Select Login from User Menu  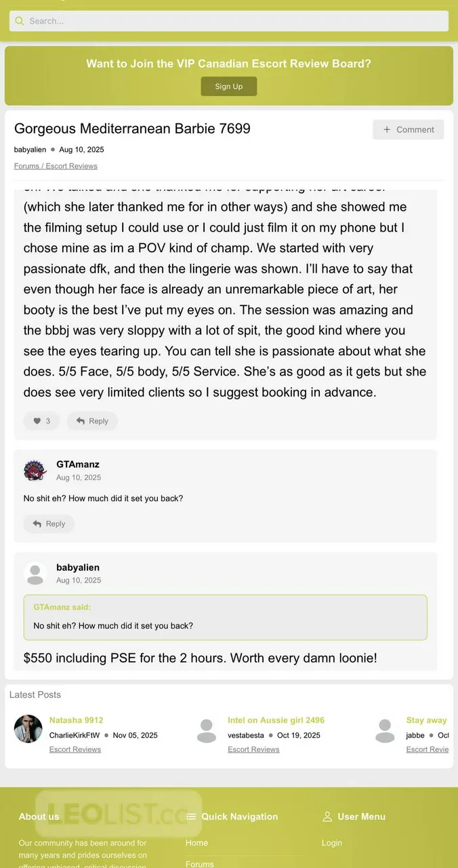click(332, 843)
